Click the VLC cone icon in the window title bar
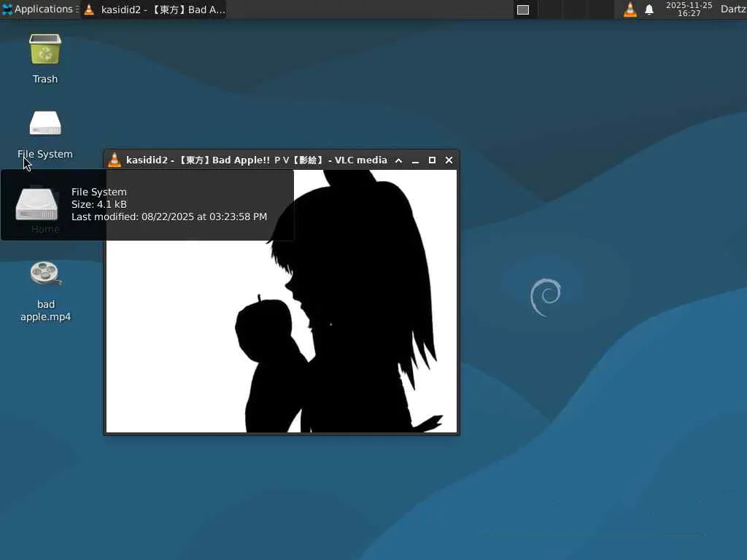Image resolution: width=747 pixels, height=560 pixels. tap(115, 160)
